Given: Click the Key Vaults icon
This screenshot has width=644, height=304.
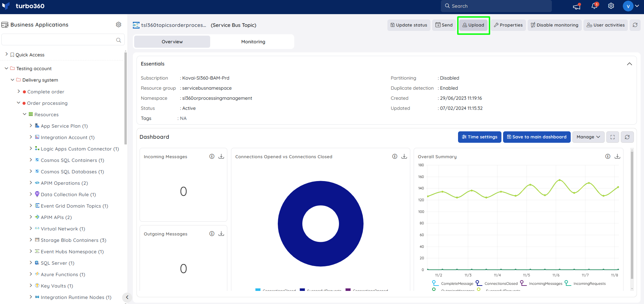Looking at the screenshot, I should pyautogui.click(x=37, y=286).
